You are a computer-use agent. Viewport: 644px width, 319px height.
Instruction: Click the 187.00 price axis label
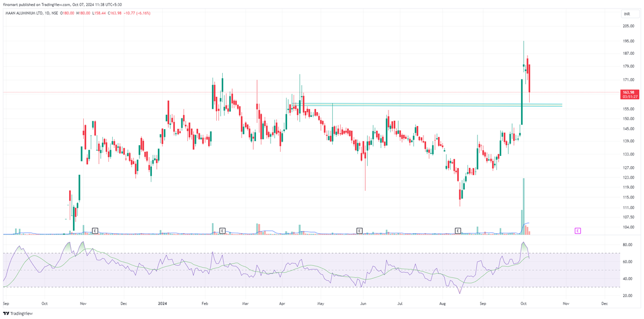[629, 54]
